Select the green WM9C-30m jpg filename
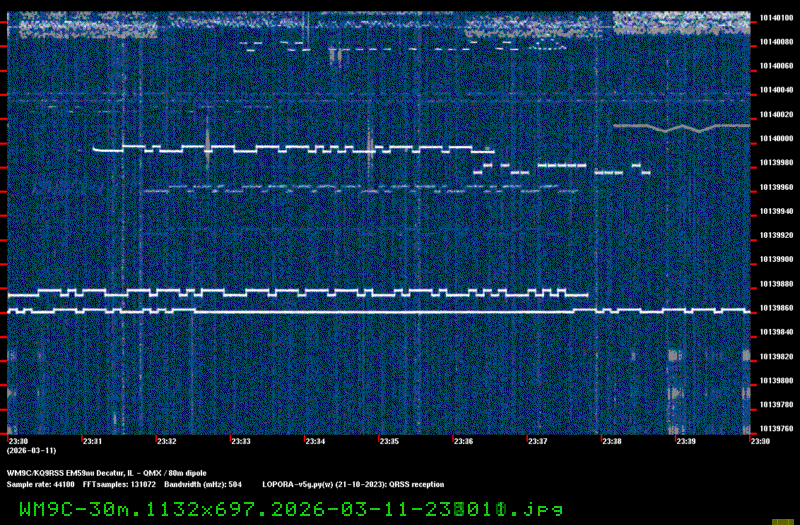 (291, 509)
